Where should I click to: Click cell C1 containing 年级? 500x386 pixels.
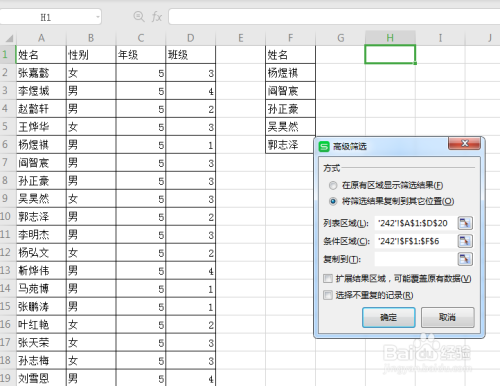click(x=141, y=54)
